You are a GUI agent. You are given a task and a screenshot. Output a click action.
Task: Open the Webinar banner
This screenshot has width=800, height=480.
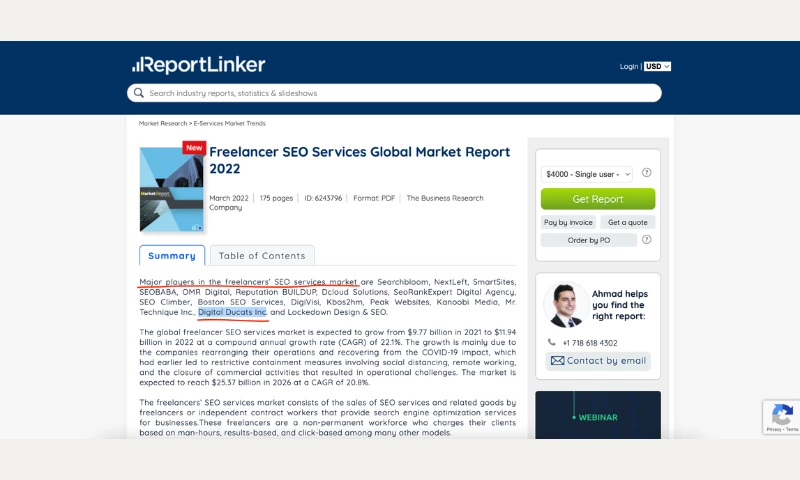point(598,415)
